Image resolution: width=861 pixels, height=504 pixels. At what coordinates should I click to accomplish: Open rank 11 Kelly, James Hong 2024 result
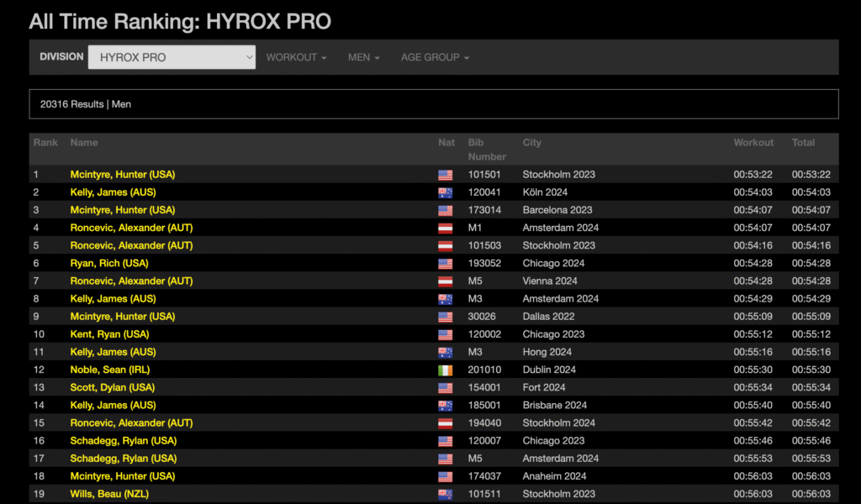point(114,352)
